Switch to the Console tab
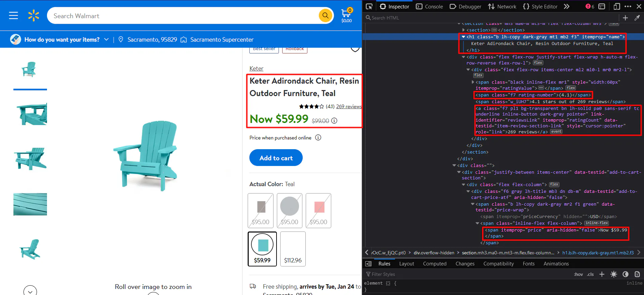 [429, 6]
